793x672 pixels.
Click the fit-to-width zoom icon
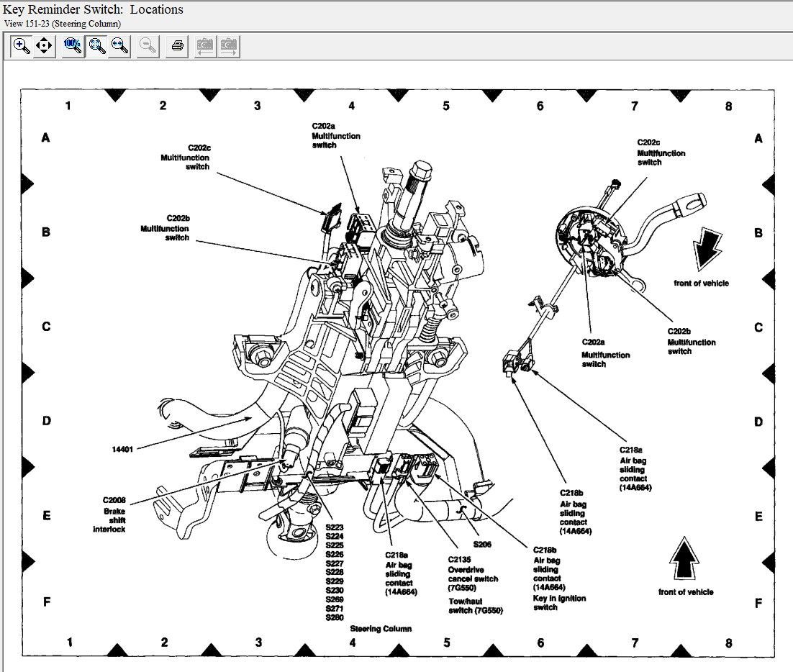[x=119, y=46]
